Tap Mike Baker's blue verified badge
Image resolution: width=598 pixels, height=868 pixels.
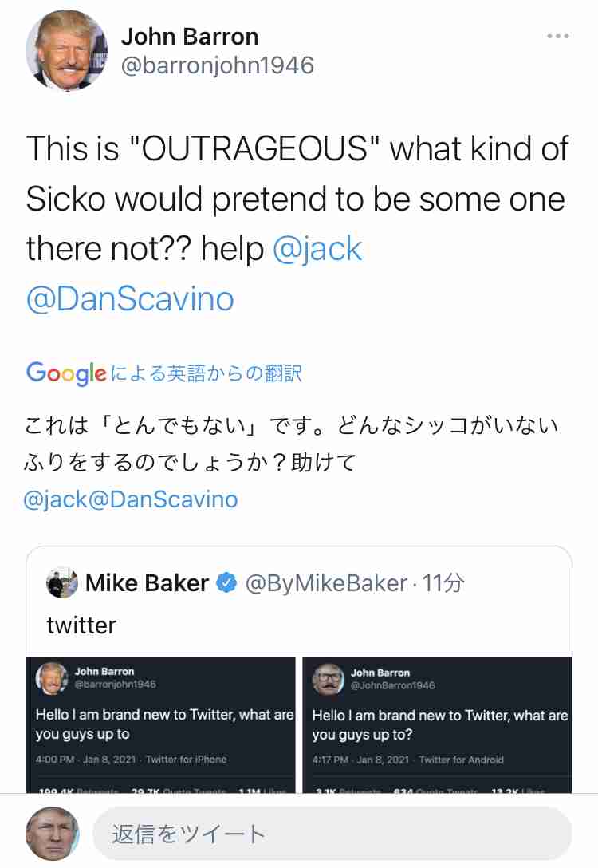pyautogui.click(x=226, y=583)
